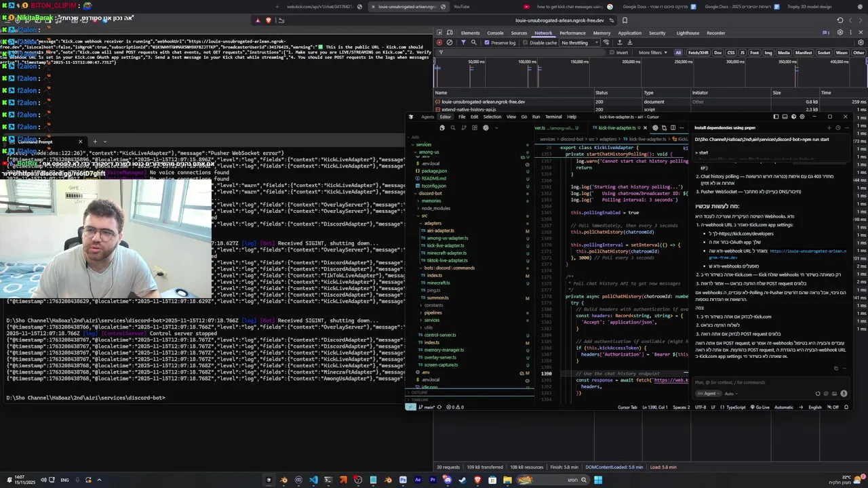Check the Invert filter checkbox
This screenshot has height=488, width=868.
pyautogui.click(x=612, y=52)
